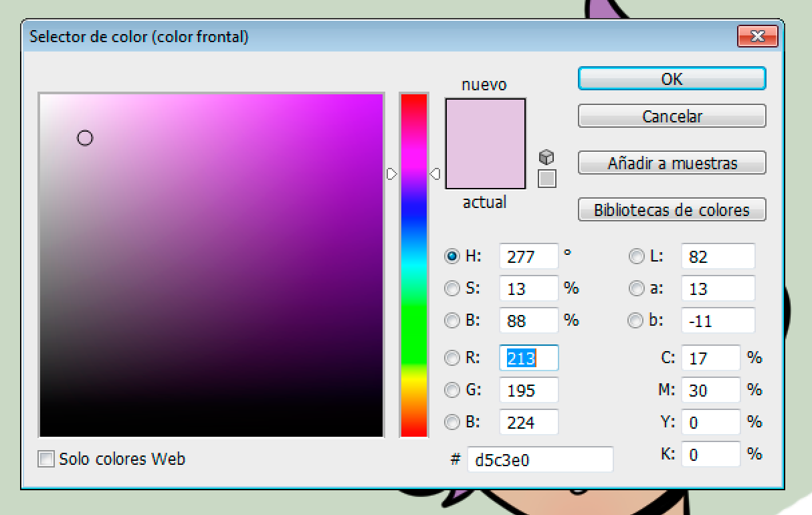Click the S field showing 13 percent
The height and width of the screenshot is (515, 812).
[x=528, y=289]
